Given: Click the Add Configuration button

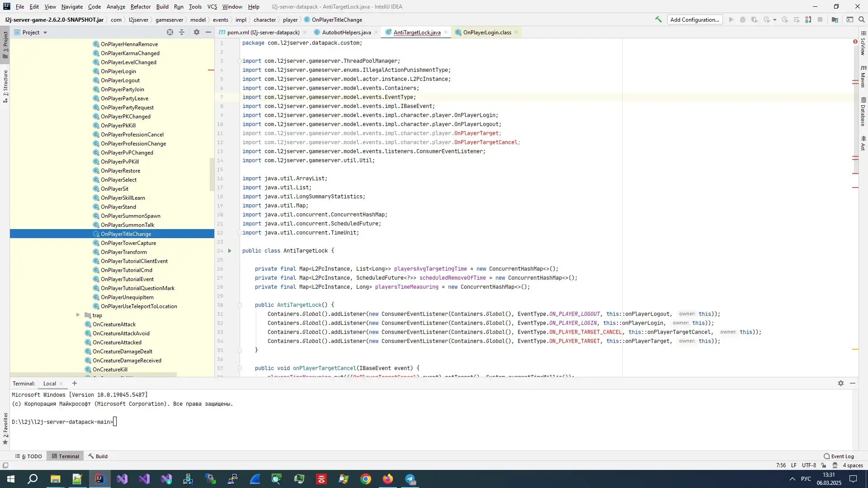Looking at the screenshot, I should (694, 20).
